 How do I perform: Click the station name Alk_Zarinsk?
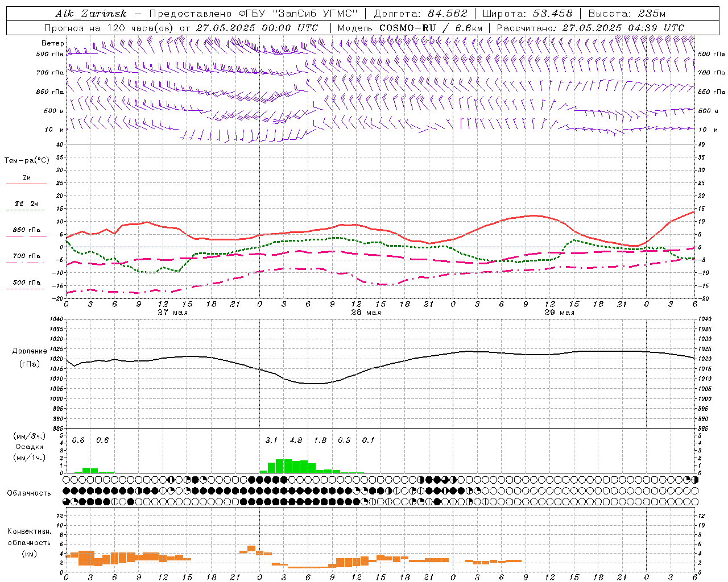point(91,14)
